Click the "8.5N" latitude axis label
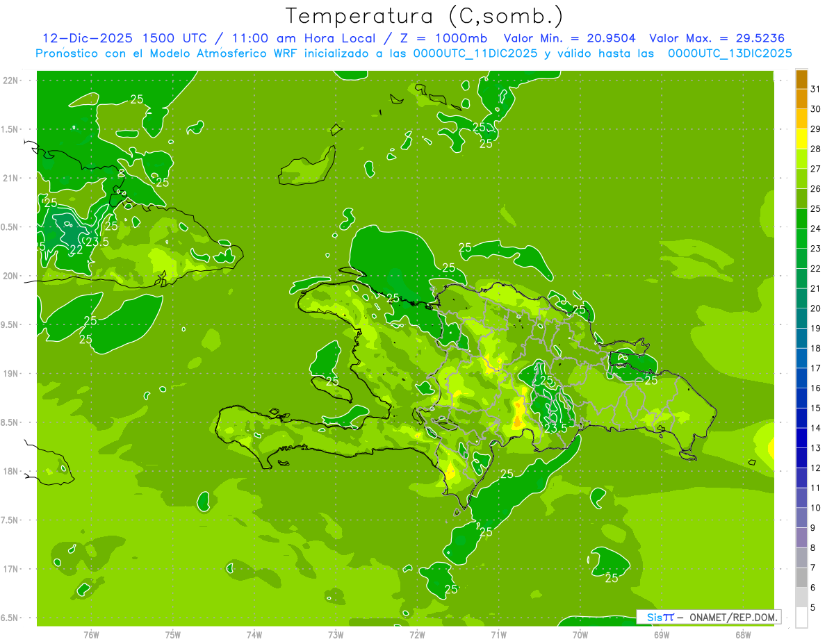This screenshot has height=644, width=834. pyautogui.click(x=10, y=422)
